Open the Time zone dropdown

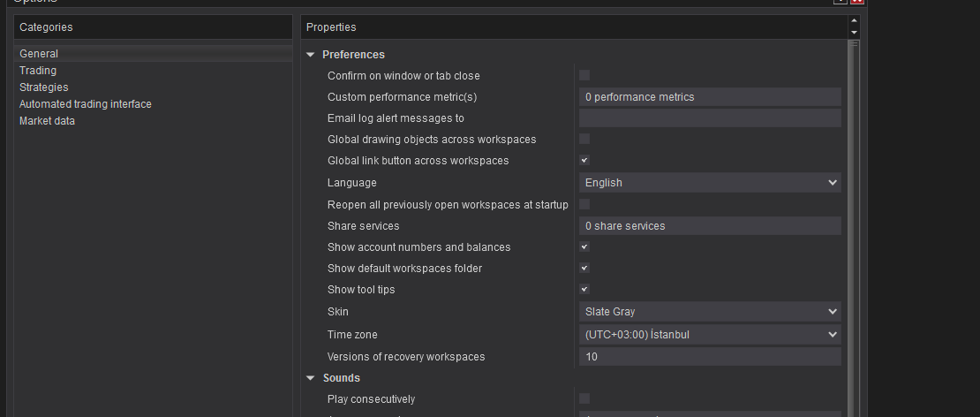[x=710, y=335]
